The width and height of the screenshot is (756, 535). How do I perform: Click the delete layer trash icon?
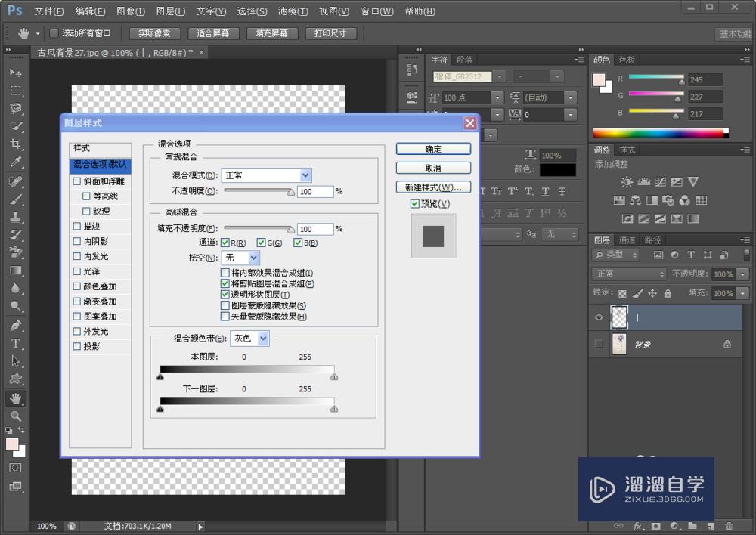point(729,525)
